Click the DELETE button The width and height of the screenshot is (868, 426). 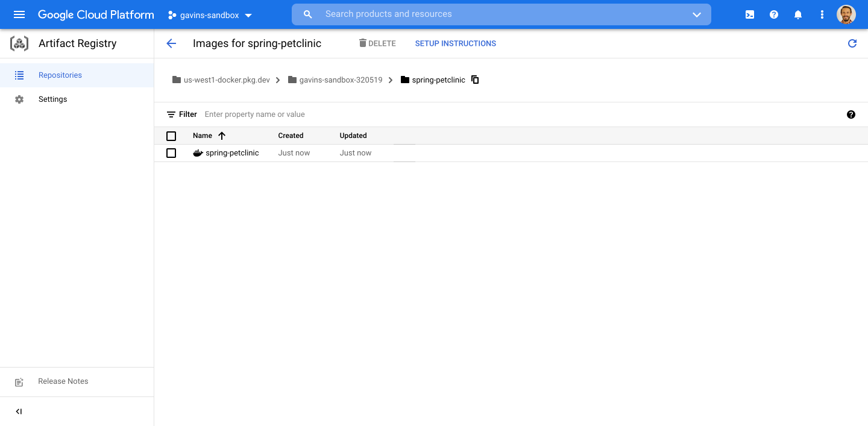point(377,43)
